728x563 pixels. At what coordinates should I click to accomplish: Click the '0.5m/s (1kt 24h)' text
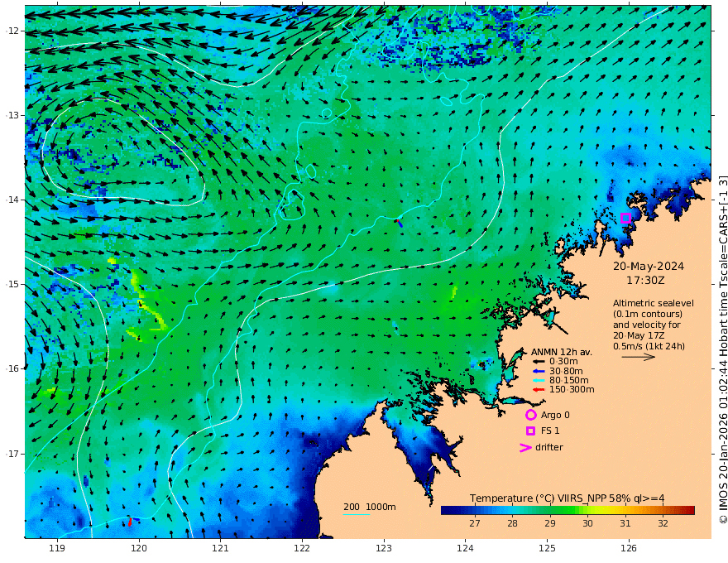(649, 347)
